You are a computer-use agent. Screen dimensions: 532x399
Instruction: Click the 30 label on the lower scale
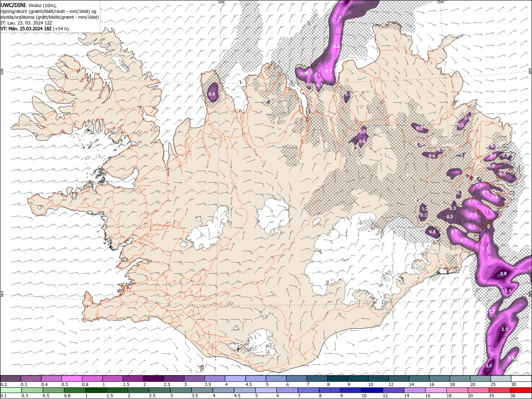pos(514,396)
